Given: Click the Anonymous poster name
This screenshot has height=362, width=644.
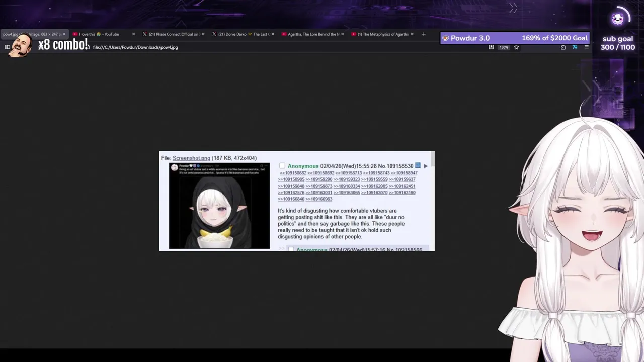Looking at the screenshot, I should click(x=303, y=166).
